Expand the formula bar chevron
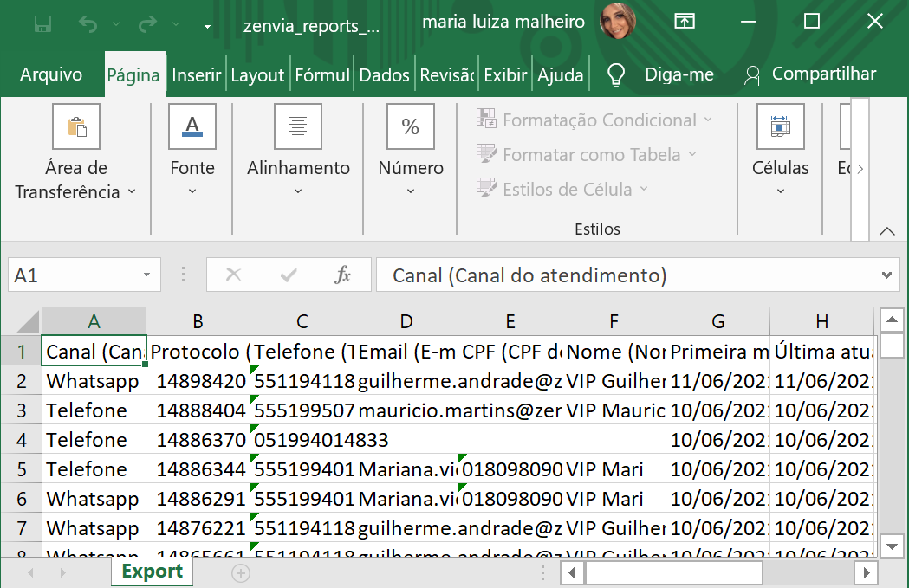 [886, 275]
